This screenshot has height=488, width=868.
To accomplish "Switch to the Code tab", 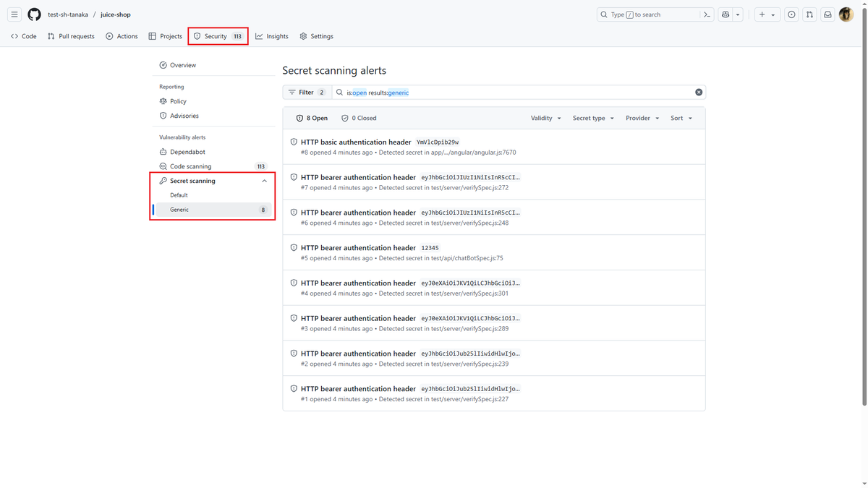I will pyautogui.click(x=24, y=36).
